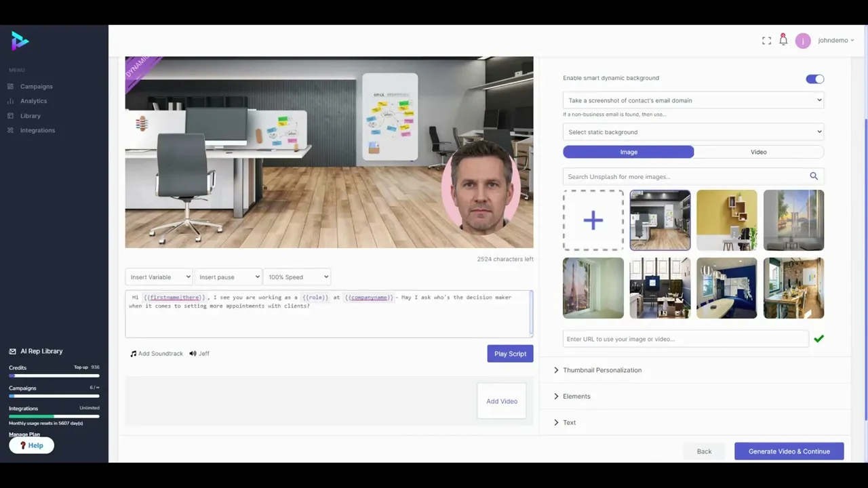Open Analytics menu item
This screenshot has width=868, height=488.
point(34,101)
